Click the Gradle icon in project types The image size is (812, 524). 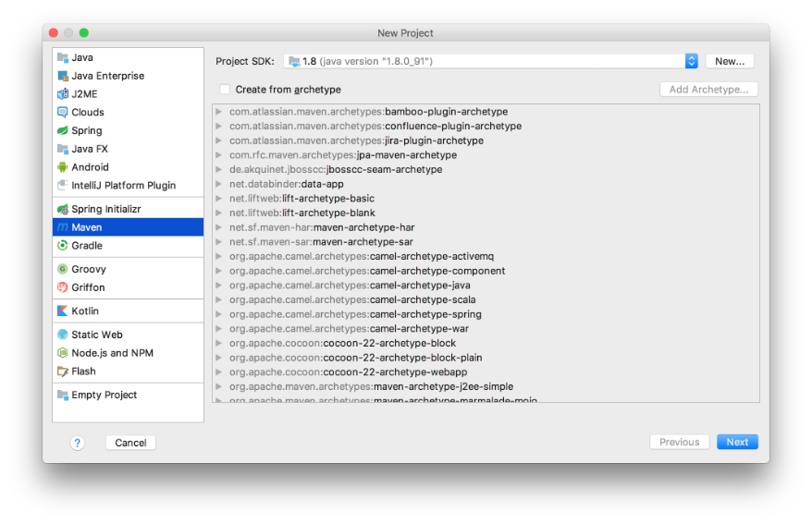coord(63,246)
